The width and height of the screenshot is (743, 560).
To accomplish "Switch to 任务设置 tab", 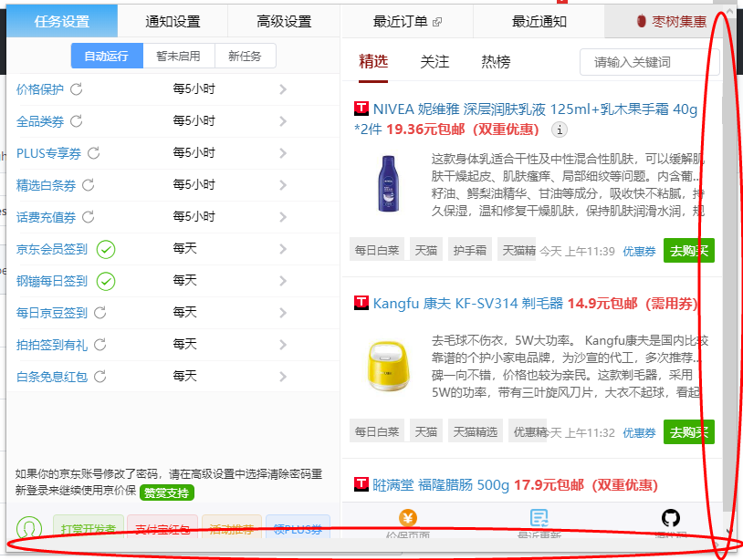I will click(x=62, y=21).
